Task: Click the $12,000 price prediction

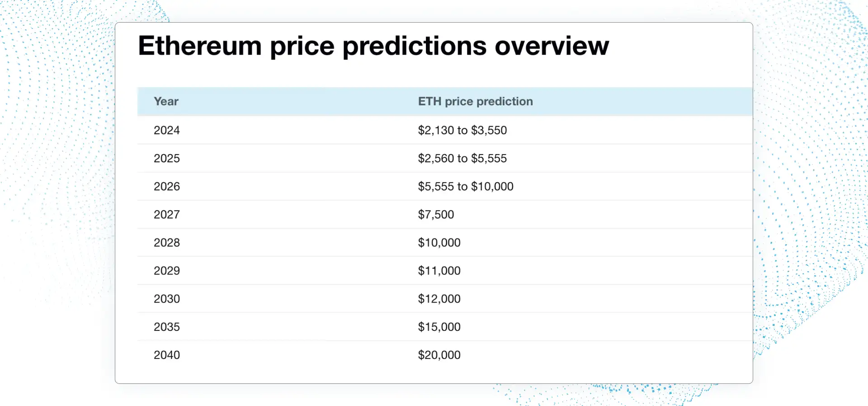Action: point(439,299)
